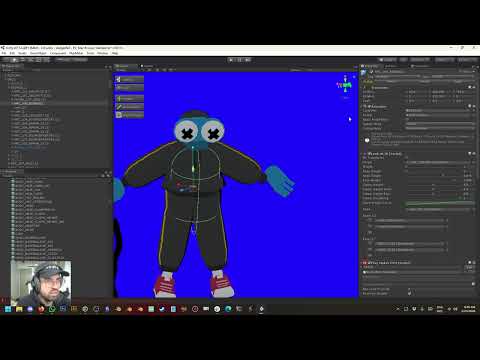
Task: Open the Animator component's context menu icon
Action: pyautogui.click(x=474, y=106)
